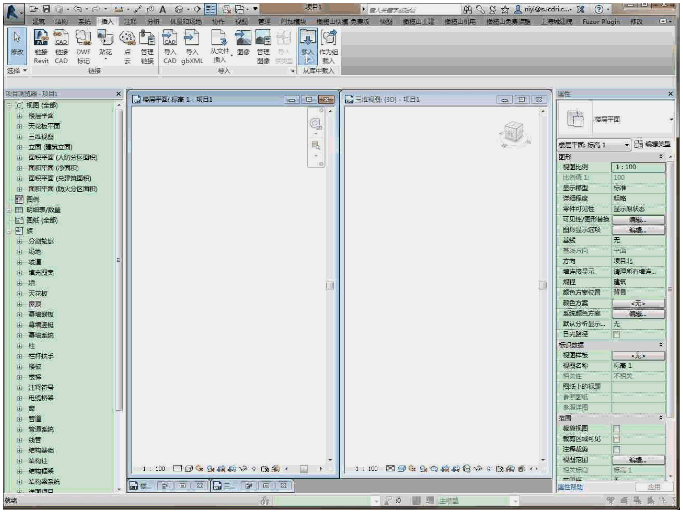Click the Project Browser vertical scrollbar
Screen dimensions: 683x512
click(118, 260)
